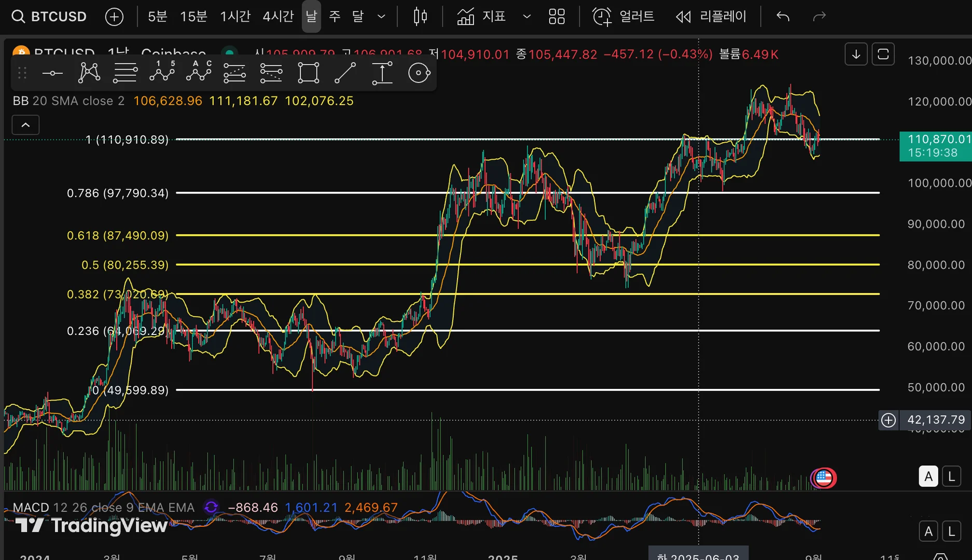Screen dimensions: 972x560
Task: Select the rectangle drawing tool
Action: pos(309,73)
